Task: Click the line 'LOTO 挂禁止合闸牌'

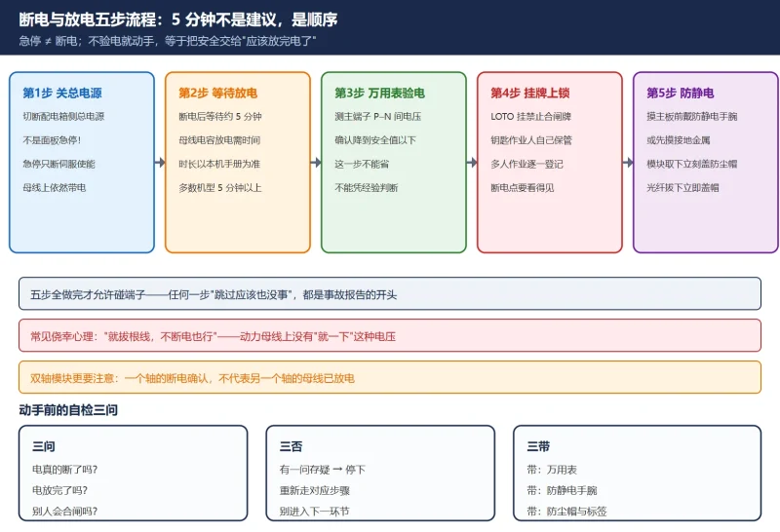Action: (x=530, y=116)
